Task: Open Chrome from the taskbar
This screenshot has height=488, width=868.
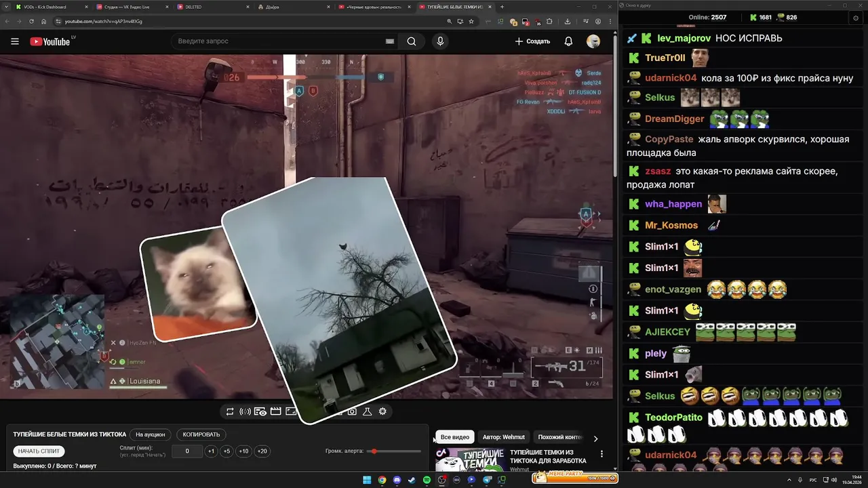Action: tap(382, 480)
